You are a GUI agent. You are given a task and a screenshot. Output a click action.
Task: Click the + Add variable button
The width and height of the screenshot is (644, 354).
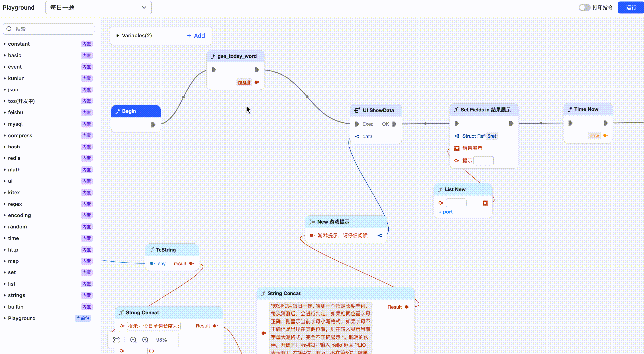[196, 36]
